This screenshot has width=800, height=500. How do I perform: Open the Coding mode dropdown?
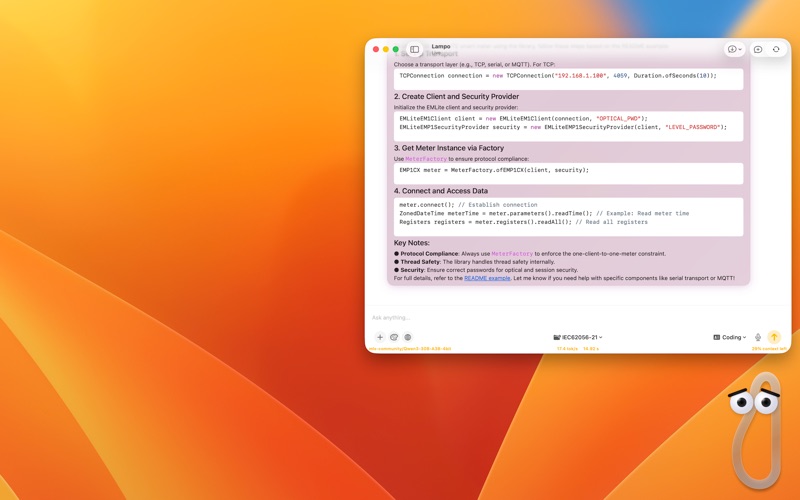[730, 337]
